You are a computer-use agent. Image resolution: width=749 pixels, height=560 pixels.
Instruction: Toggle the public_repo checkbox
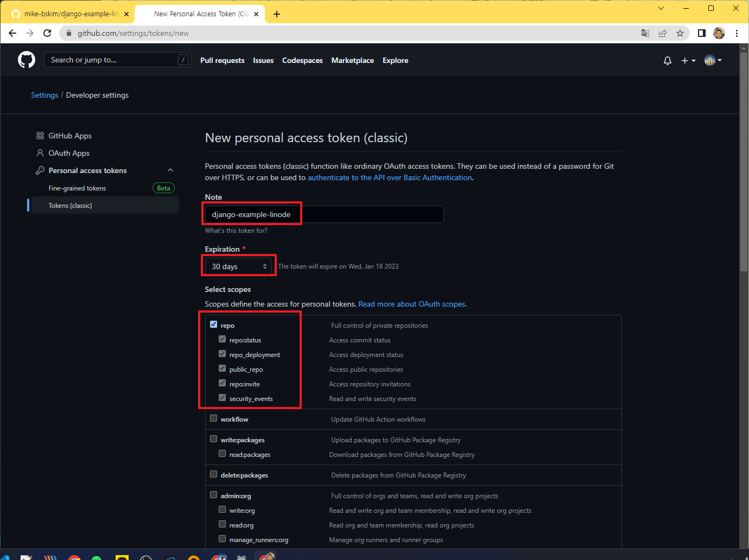click(x=222, y=368)
